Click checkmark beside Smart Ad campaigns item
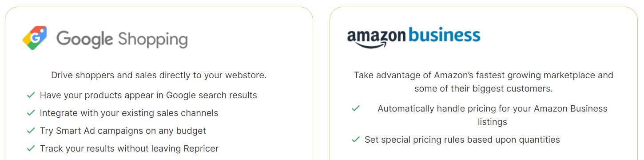Viewport: 644px width, 160px height. pyautogui.click(x=31, y=131)
